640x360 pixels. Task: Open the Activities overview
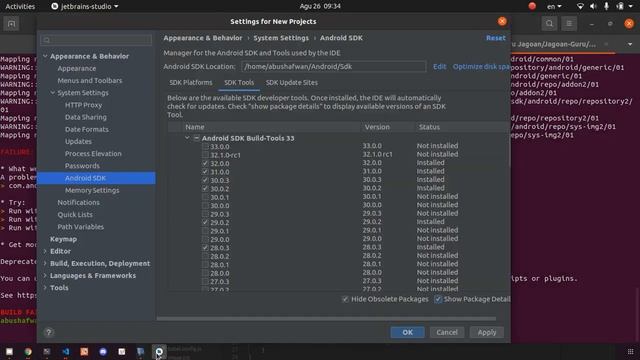point(20,6)
